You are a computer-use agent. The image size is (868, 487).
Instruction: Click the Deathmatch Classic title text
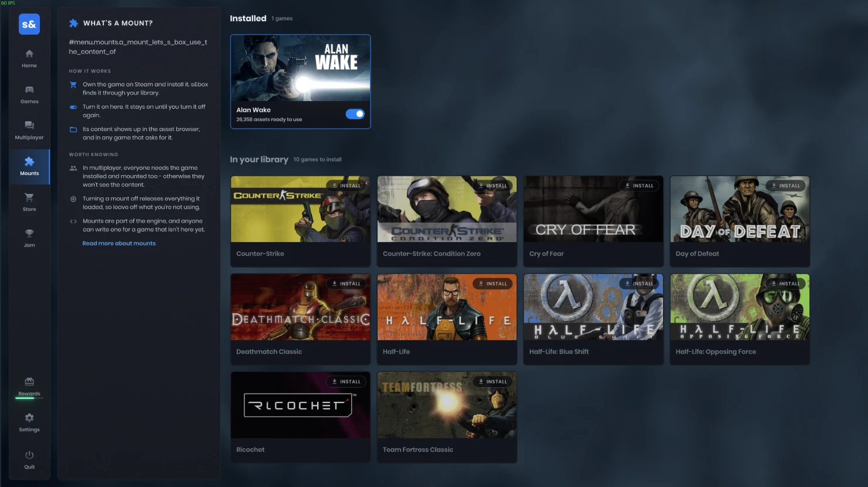tap(269, 352)
